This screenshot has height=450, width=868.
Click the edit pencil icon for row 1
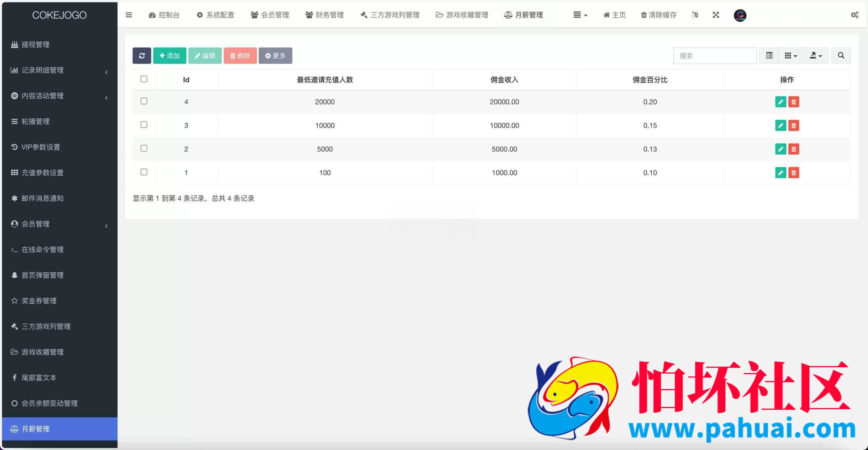[x=781, y=173]
